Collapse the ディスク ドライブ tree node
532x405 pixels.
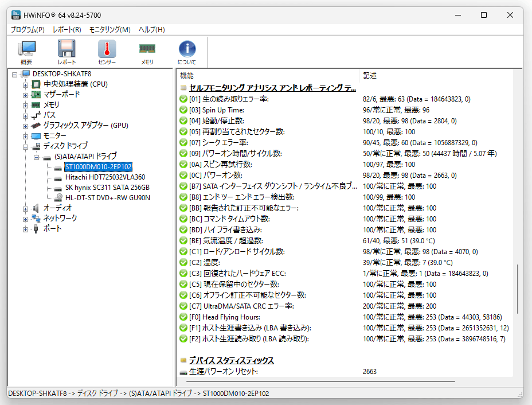tap(25, 147)
